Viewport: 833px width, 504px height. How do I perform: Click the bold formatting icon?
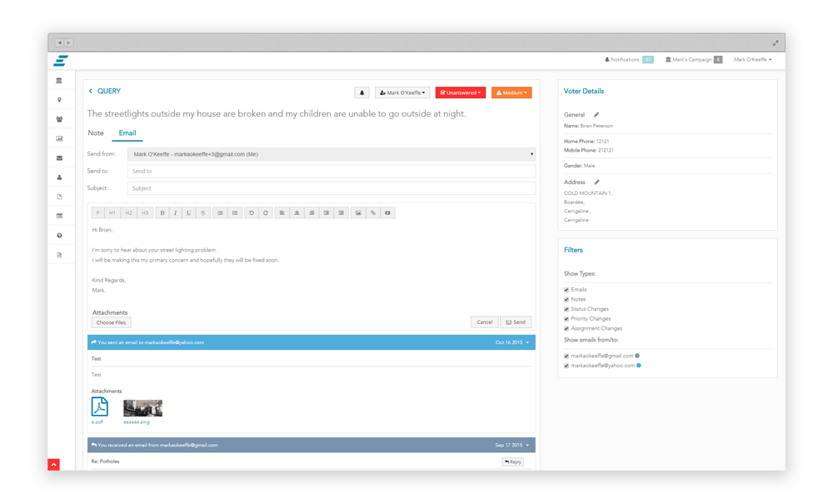(162, 213)
